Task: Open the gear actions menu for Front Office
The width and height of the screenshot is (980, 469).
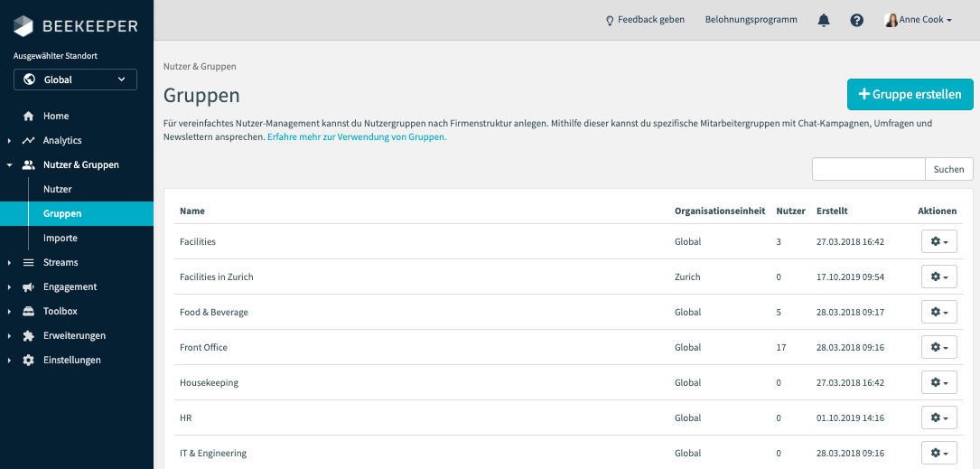Action: coord(938,347)
